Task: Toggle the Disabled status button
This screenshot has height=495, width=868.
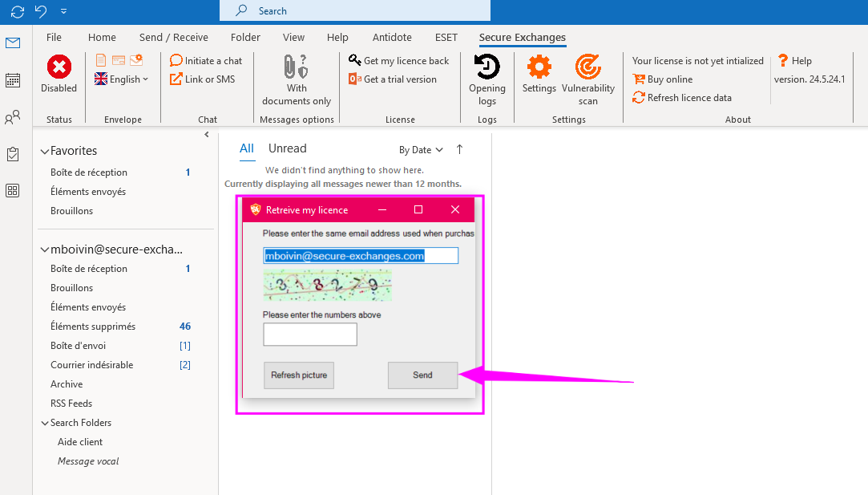Action: point(59,74)
